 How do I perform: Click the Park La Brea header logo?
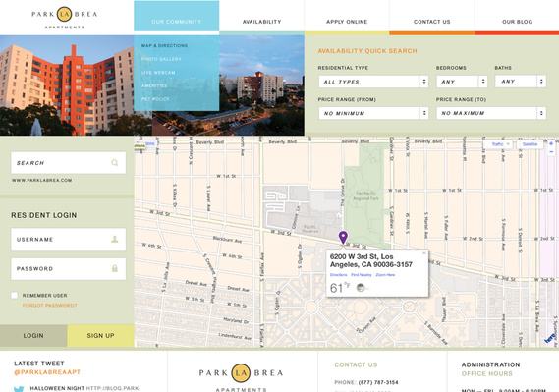click(65, 18)
